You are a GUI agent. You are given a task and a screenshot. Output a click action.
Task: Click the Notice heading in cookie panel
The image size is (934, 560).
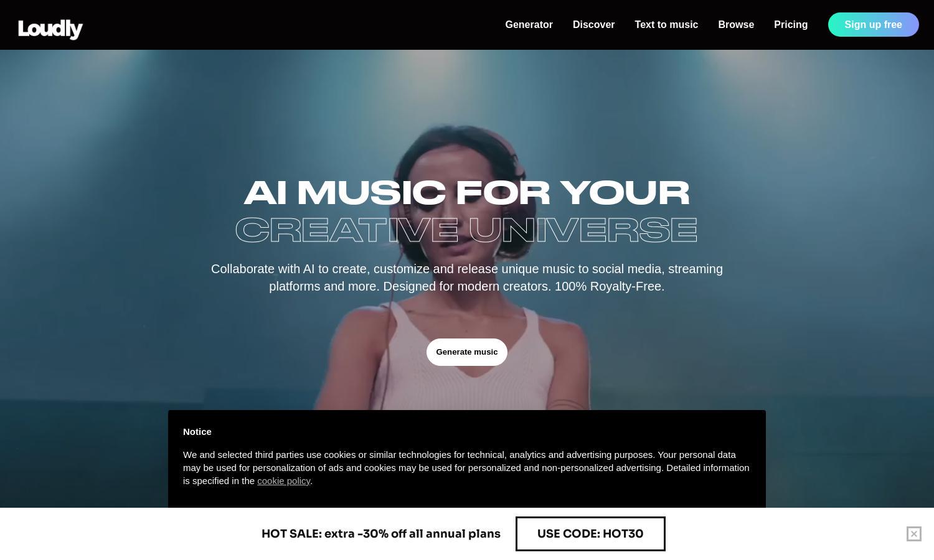click(x=197, y=432)
